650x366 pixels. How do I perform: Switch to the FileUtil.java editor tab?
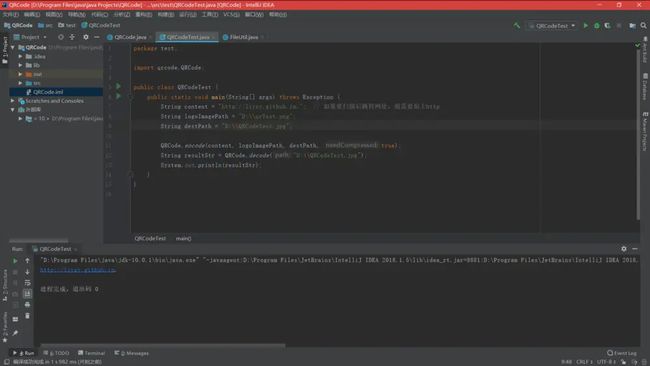coord(243,37)
